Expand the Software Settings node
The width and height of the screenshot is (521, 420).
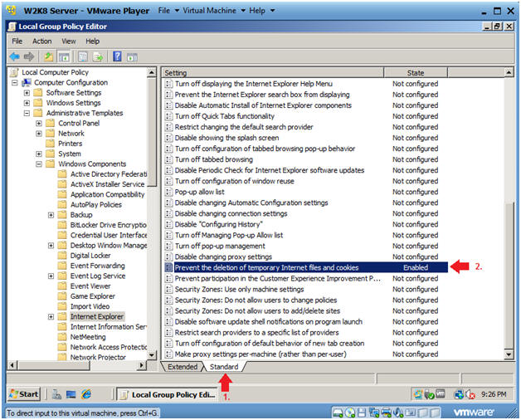tap(27, 93)
